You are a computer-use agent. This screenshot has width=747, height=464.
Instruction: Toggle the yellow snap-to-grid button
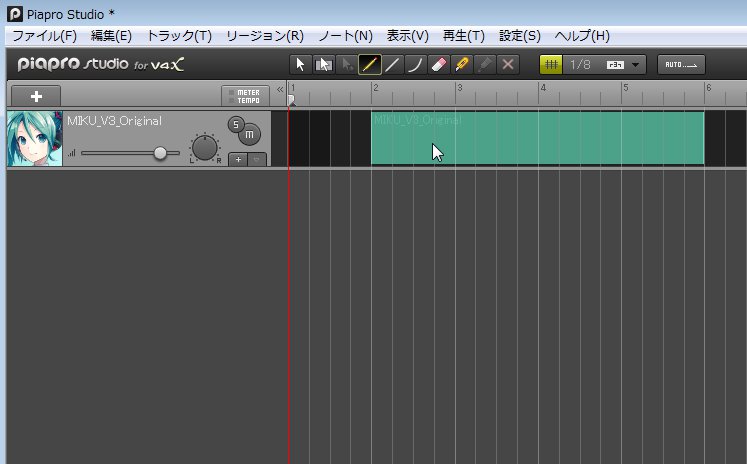point(551,65)
